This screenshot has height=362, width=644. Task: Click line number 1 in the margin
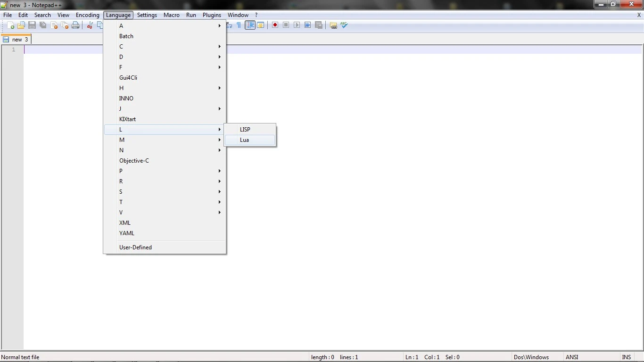point(14,49)
